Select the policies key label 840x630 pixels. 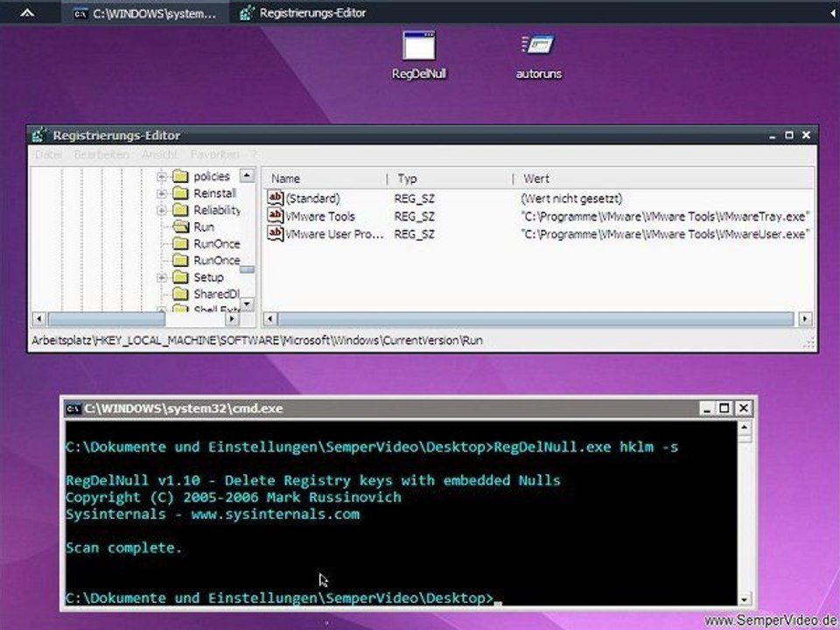(212, 177)
